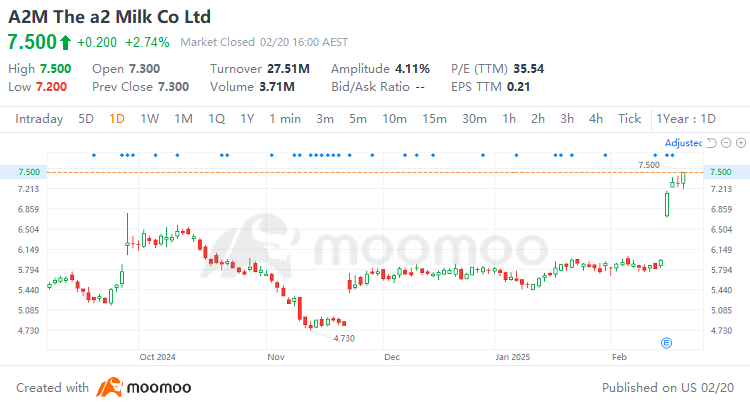Viewport: 750px width, 408px height.
Task: Switch to the 1h interval
Action: coord(509,119)
